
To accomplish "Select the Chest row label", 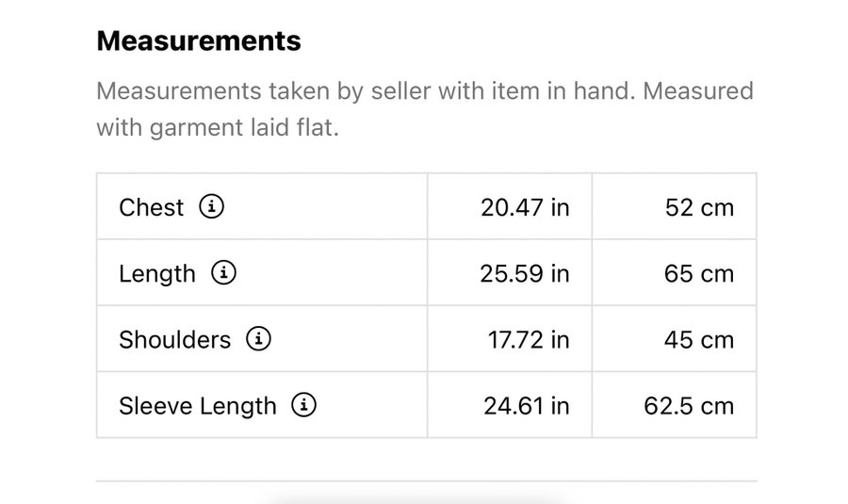I will (x=151, y=207).
